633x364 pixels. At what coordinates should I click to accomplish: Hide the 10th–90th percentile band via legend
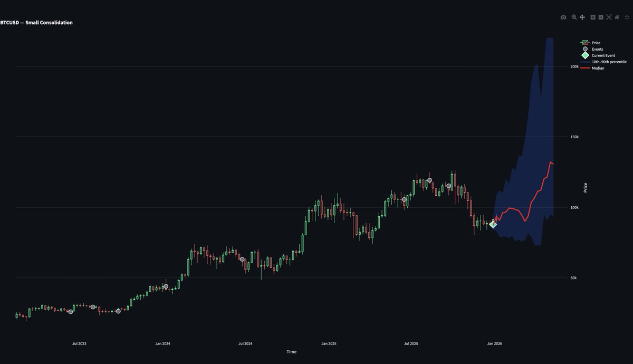[603, 62]
